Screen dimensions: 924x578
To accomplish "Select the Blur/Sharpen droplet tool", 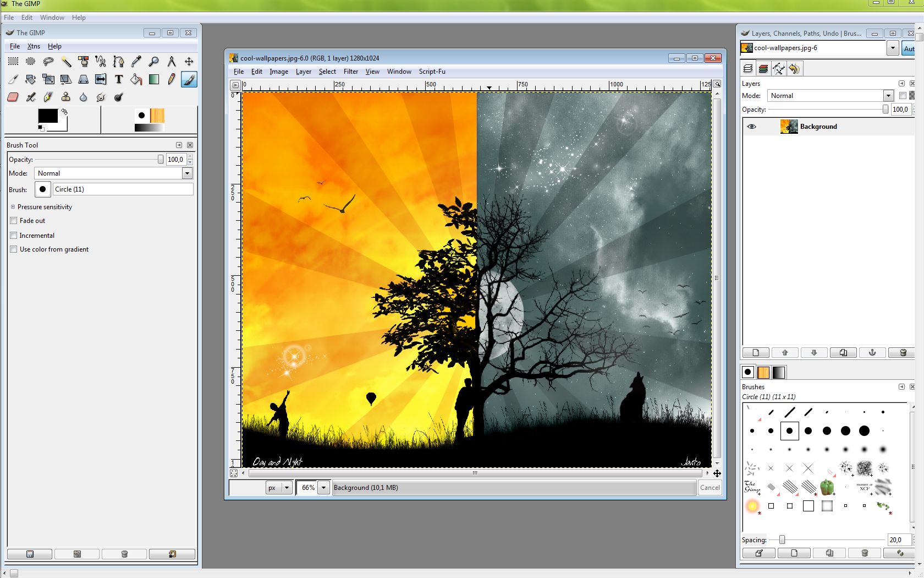I will [84, 97].
